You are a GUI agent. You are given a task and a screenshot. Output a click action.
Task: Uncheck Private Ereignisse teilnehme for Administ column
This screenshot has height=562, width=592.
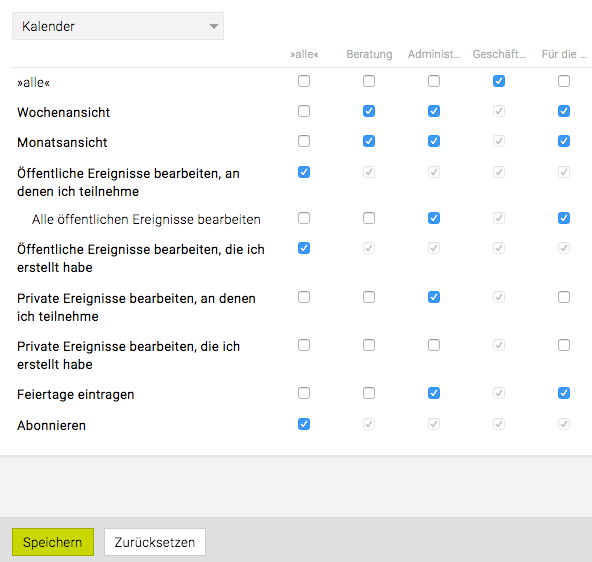point(434,297)
